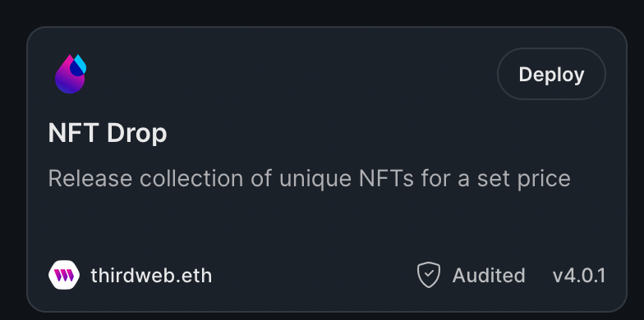644x320 pixels.
Task: Open the thirdweb.eth publisher link
Action: pos(151,276)
